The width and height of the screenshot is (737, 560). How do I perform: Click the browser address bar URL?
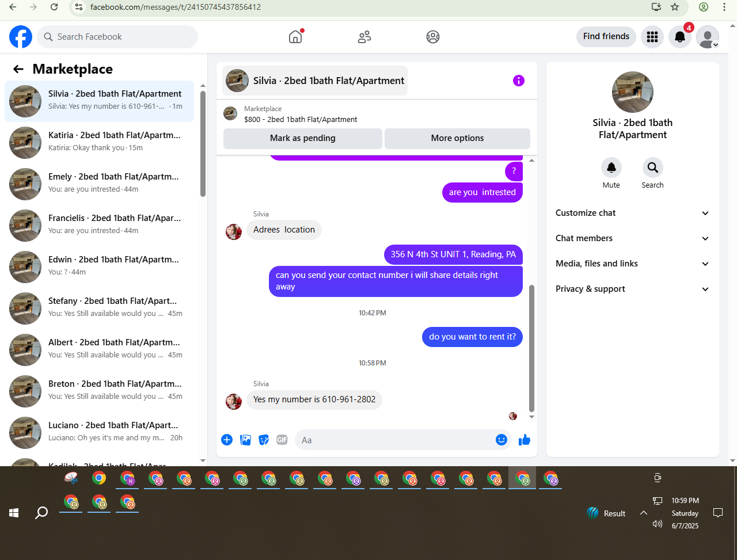pos(176,7)
